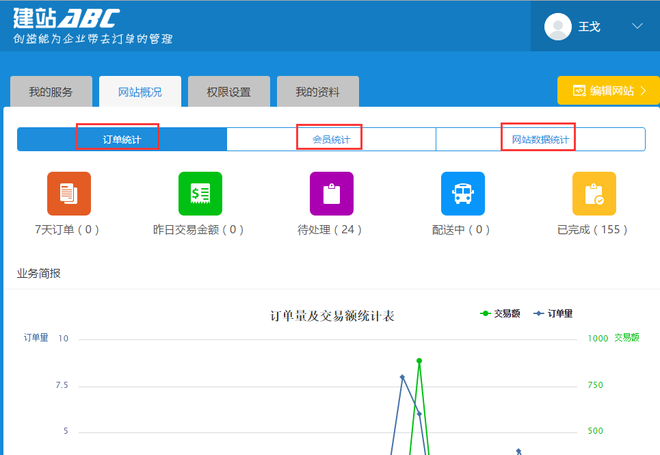
Task: Toggle 交易额 series in chart legend
Action: pyautogui.click(x=500, y=313)
